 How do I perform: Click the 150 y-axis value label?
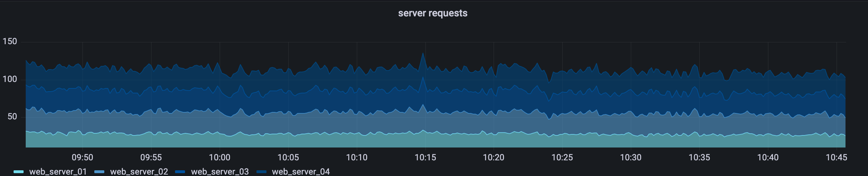tap(10, 42)
